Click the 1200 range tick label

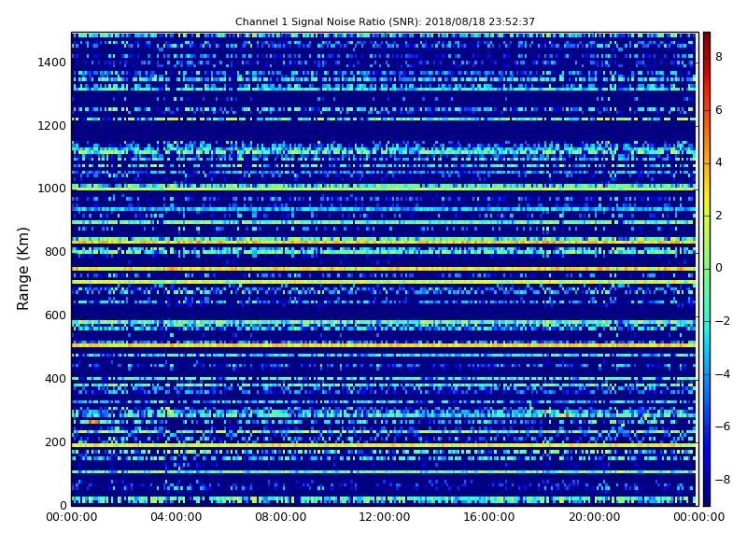point(52,126)
